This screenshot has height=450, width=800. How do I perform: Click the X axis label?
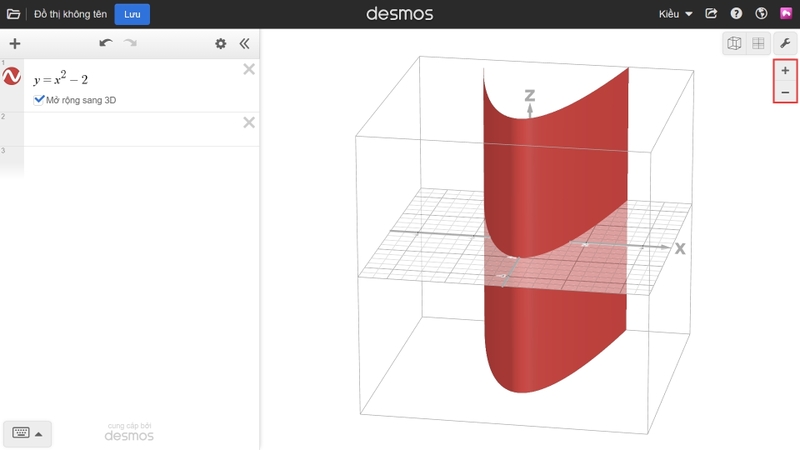[x=680, y=248]
